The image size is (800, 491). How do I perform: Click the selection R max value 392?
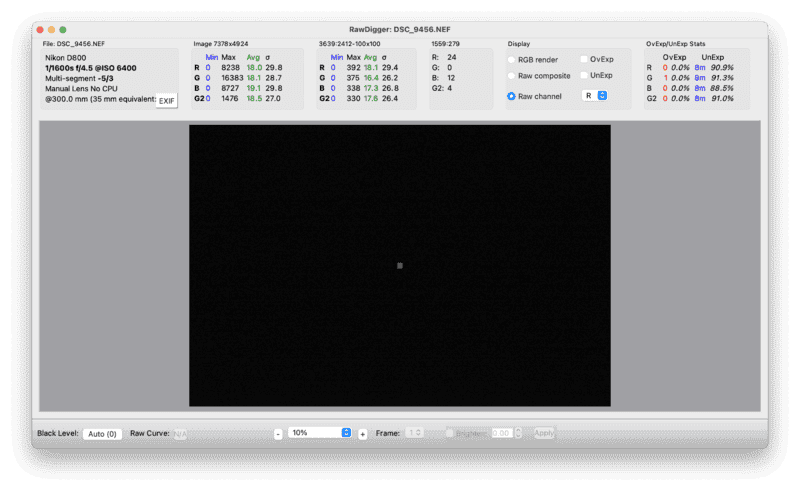(x=354, y=67)
